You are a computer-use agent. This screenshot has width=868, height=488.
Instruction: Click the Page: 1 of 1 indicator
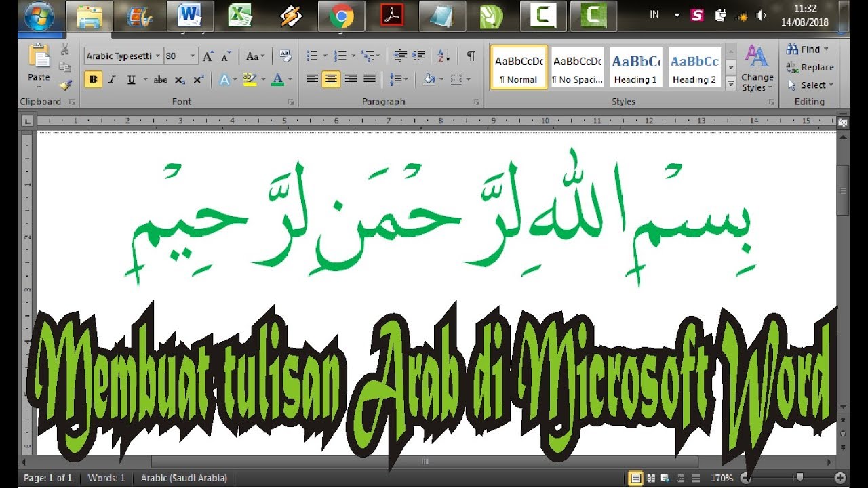click(x=47, y=478)
